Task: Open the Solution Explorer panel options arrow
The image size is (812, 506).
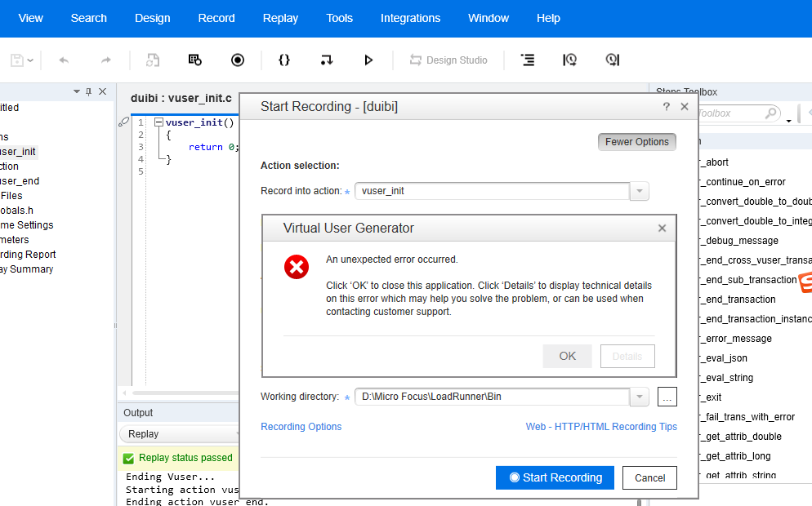Action: [x=77, y=91]
